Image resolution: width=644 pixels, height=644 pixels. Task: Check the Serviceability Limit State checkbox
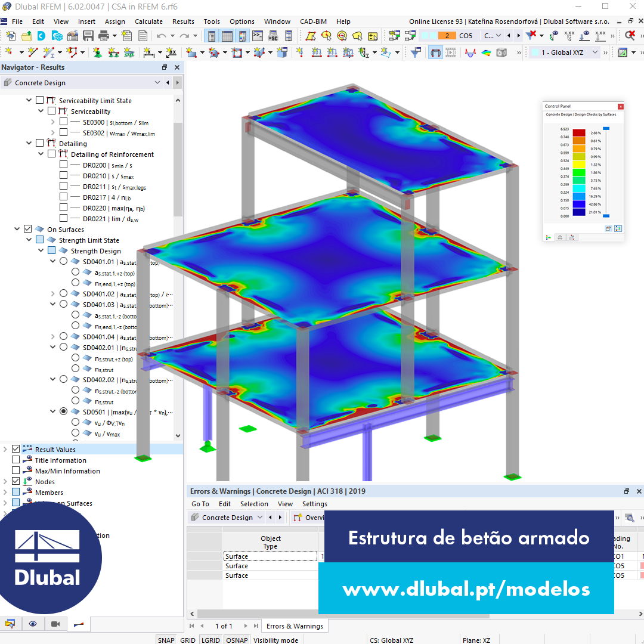point(39,100)
